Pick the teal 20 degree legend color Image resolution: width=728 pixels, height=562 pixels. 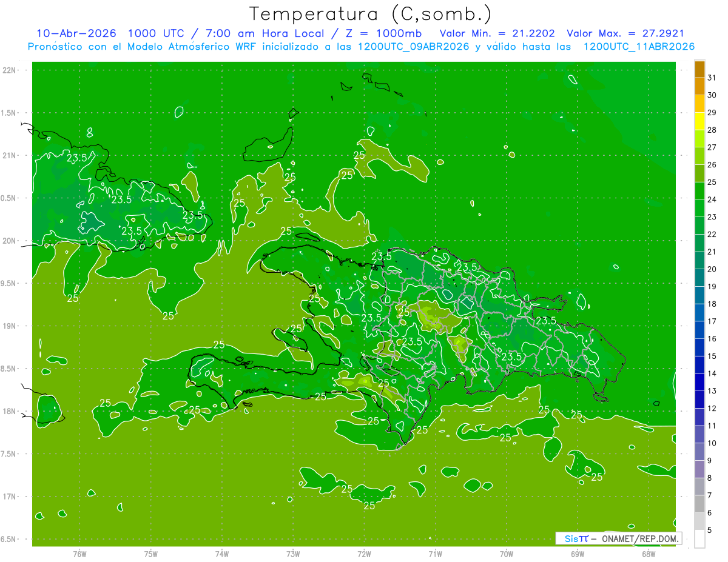coord(699,261)
